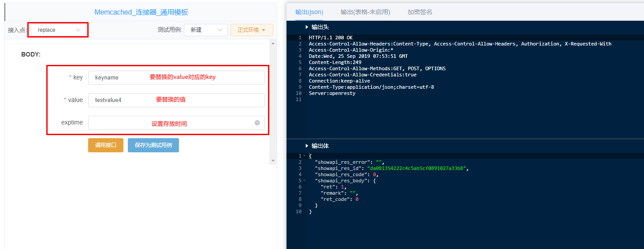The width and height of the screenshot is (644, 249).
Task: Click the 调用接口 button
Action: coord(106,145)
